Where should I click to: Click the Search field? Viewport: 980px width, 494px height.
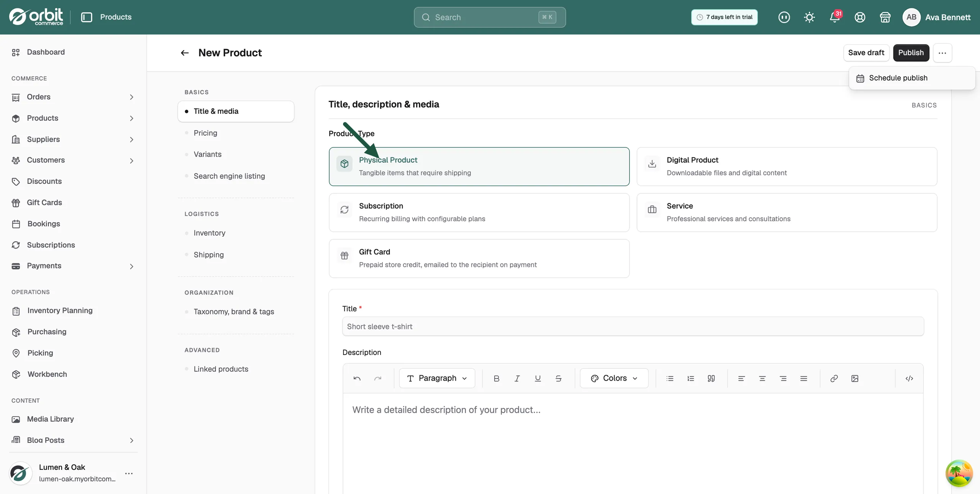coord(490,17)
